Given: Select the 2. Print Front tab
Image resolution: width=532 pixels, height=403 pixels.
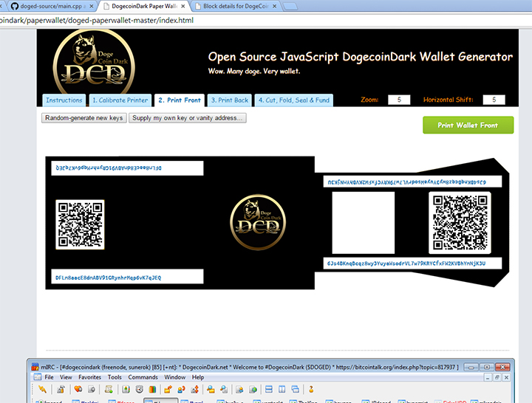Looking at the screenshot, I should point(180,100).
